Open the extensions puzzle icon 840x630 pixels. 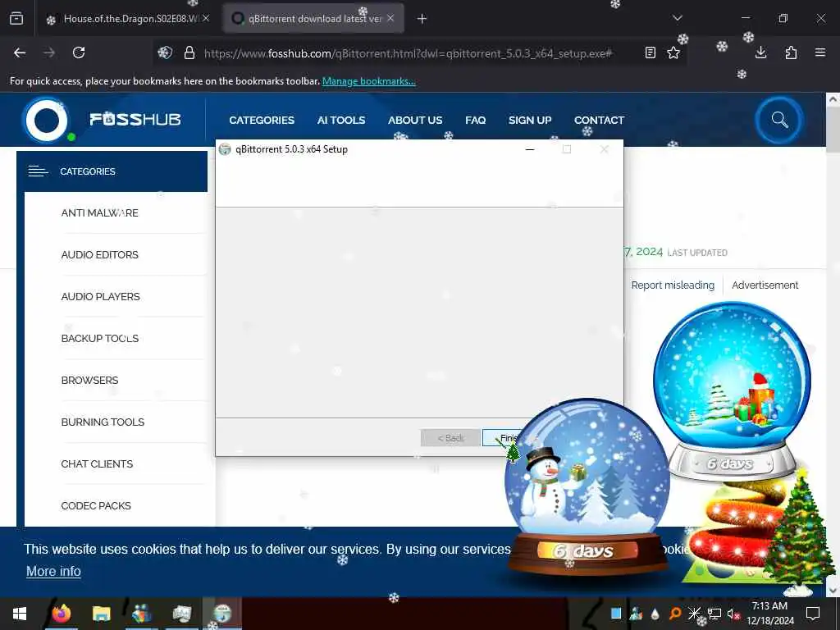click(x=791, y=52)
